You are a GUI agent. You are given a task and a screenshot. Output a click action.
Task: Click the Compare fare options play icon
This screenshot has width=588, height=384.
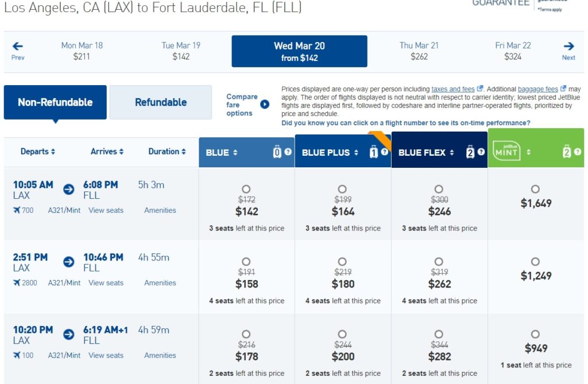click(265, 105)
